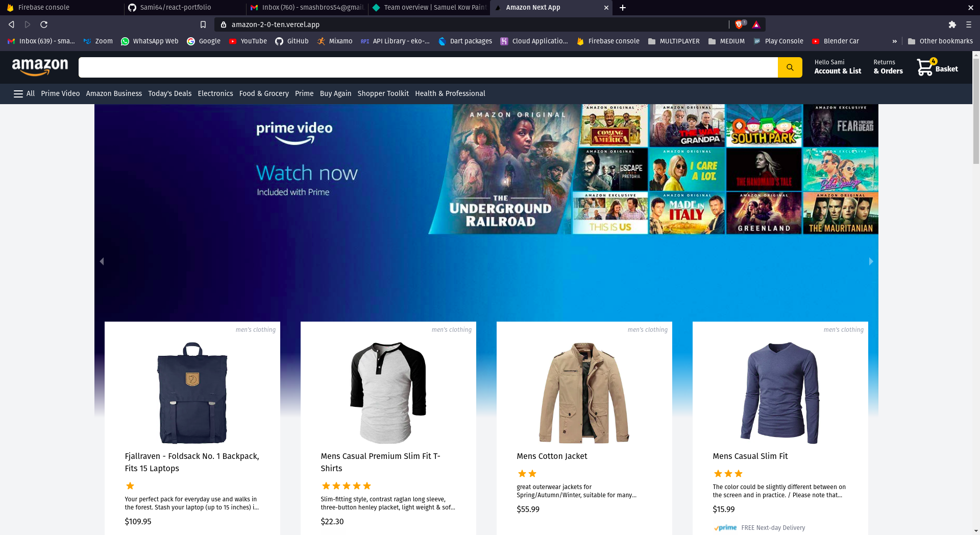Click the Mens Cotton Jacket image

coord(584,393)
